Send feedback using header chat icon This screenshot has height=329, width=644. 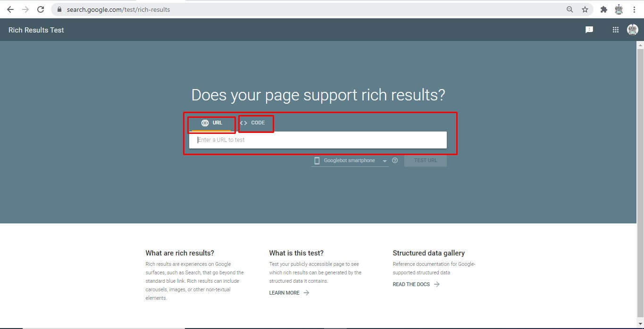(x=589, y=30)
